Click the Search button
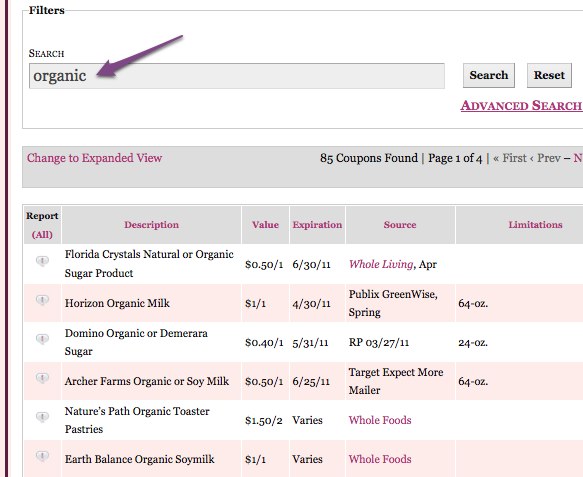Screen dimensions: 583x477 [489, 75]
